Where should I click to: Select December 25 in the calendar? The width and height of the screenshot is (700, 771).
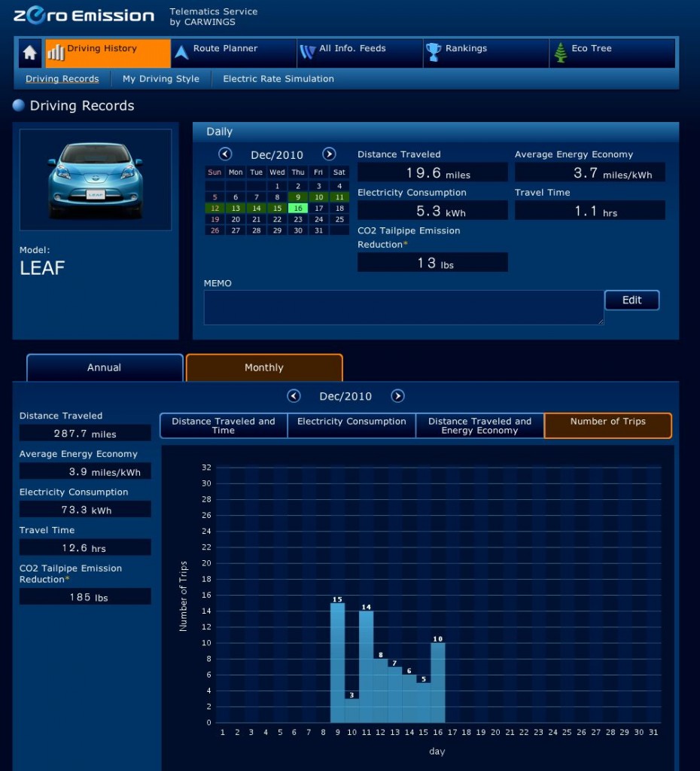pos(339,219)
